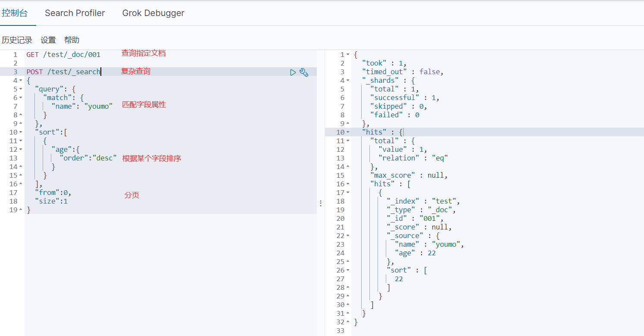This screenshot has height=336, width=644.
Task: Collapse the request body fold arrow at line 4
Action: click(21, 81)
